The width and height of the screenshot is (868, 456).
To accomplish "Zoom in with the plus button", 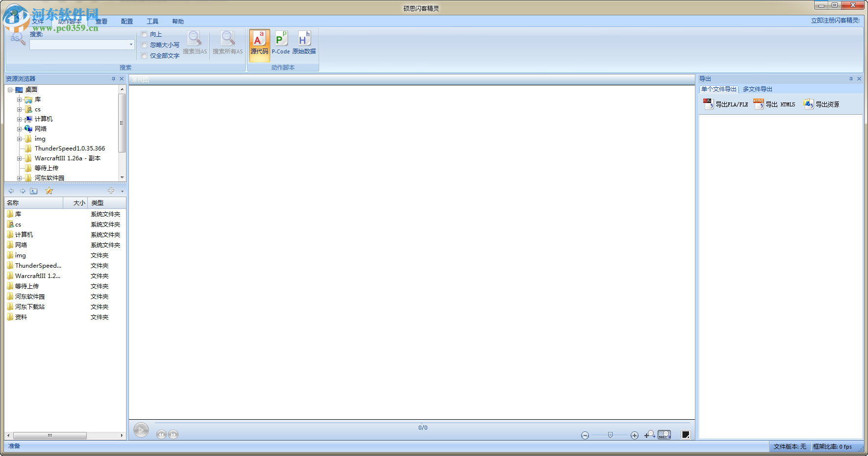I will (635, 435).
